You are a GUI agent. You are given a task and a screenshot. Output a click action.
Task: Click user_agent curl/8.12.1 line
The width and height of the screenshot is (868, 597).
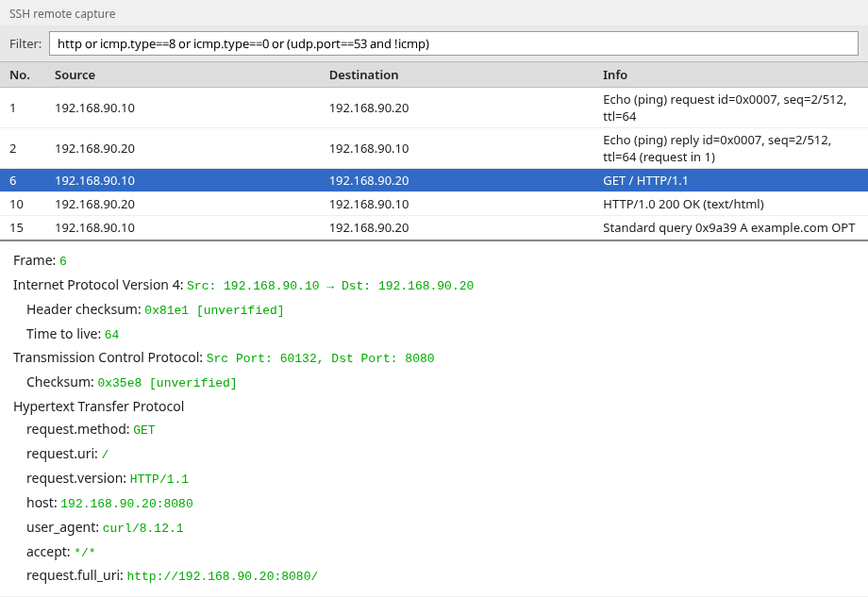tap(105, 527)
